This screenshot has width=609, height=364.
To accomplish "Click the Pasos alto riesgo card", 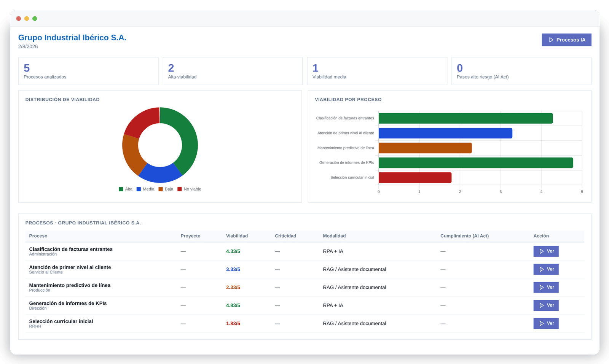I will coord(521,71).
